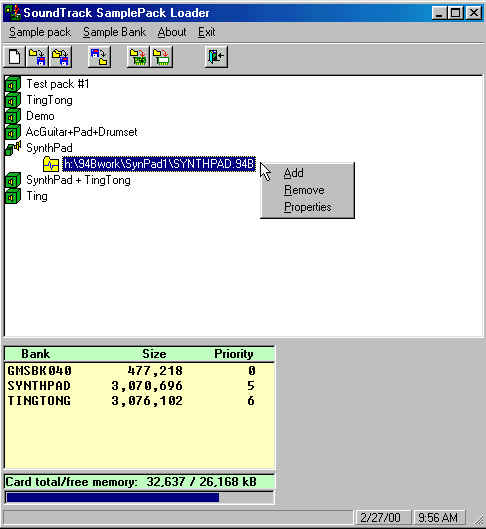Click the exit door toolbar icon
This screenshot has height=529, width=486.
216,56
